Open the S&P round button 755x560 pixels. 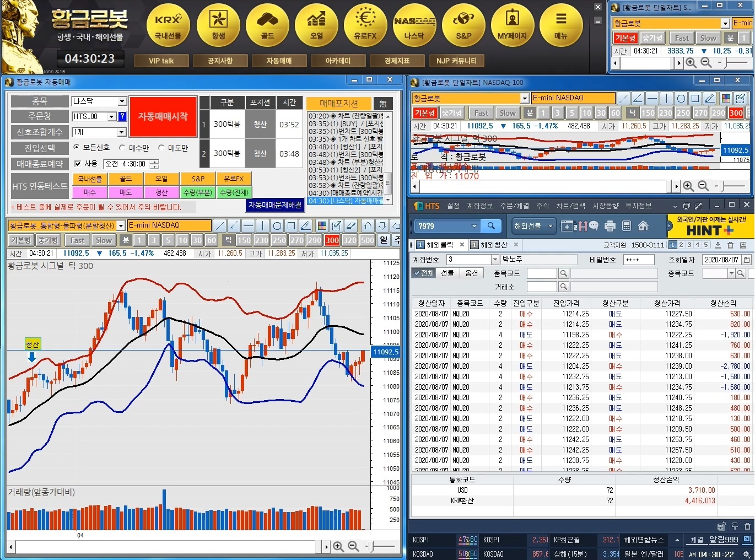[x=463, y=25]
